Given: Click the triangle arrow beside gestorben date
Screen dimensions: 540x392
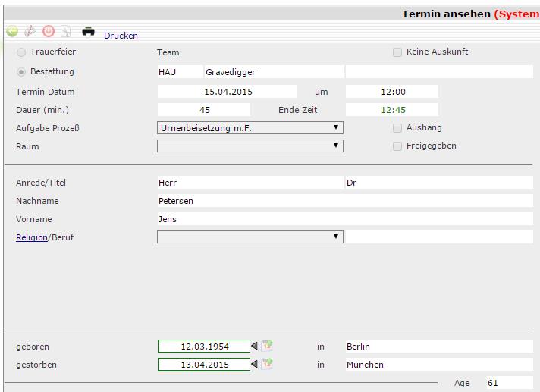Looking at the screenshot, I should 254,364.
